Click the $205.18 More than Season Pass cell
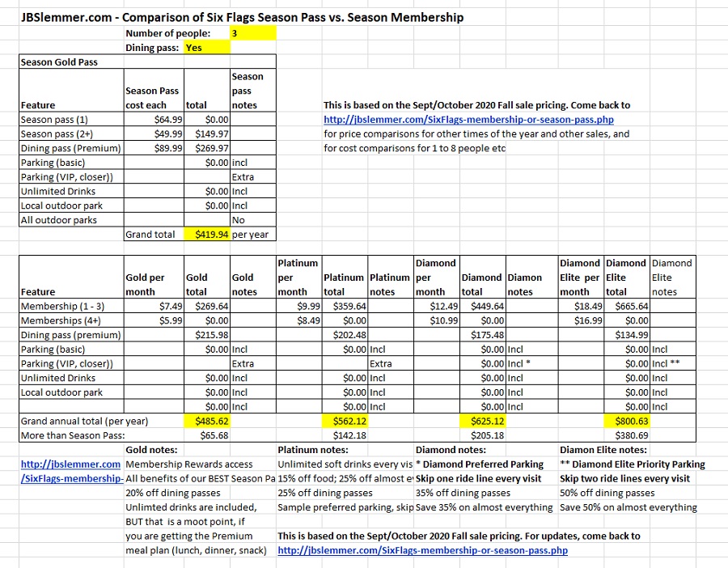Viewport: 728px width, 568px height. click(483, 435)
